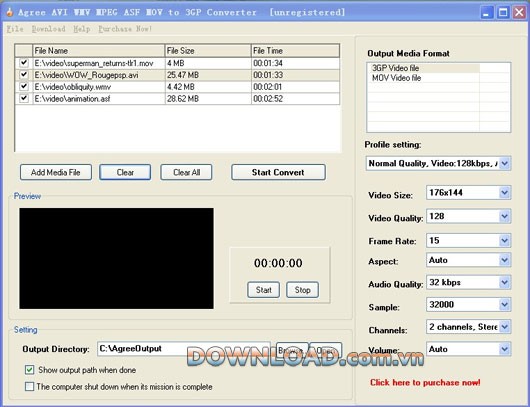Maximize the converter window

[503, 13]
